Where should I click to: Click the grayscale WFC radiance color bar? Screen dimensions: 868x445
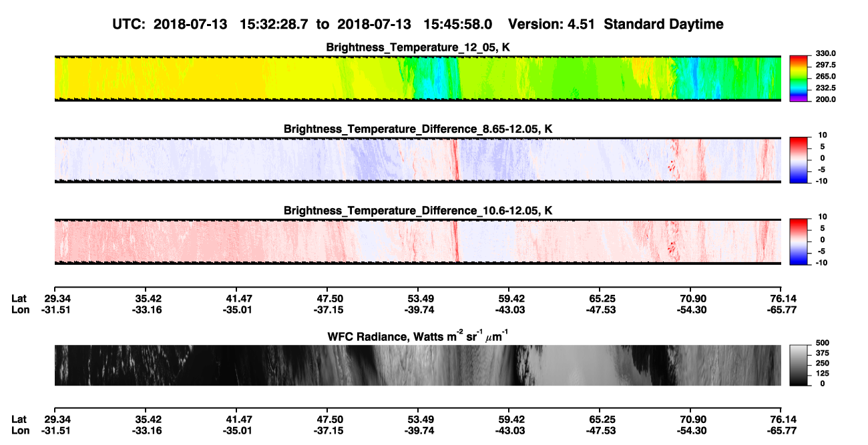click(800, 365)
